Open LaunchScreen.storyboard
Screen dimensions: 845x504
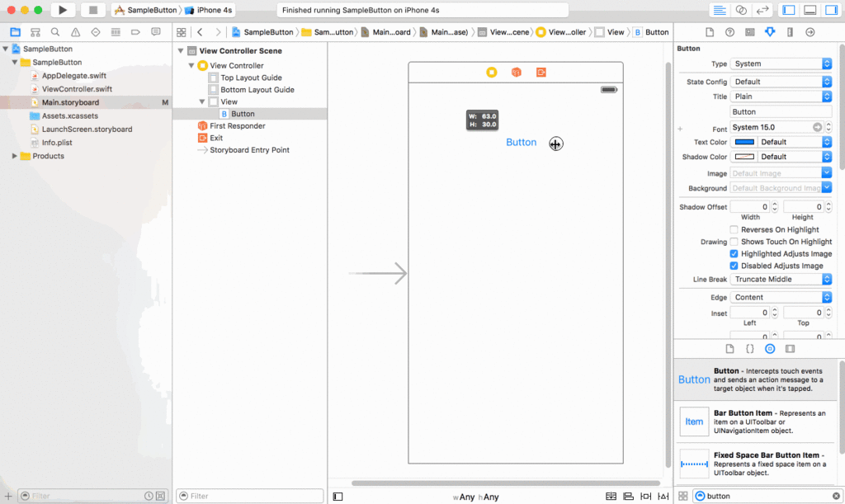[87, 130]
